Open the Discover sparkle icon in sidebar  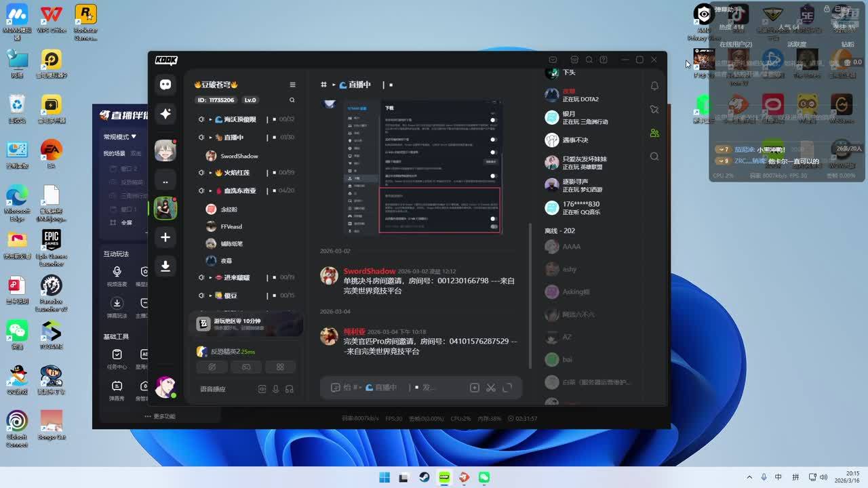point(165,114)
